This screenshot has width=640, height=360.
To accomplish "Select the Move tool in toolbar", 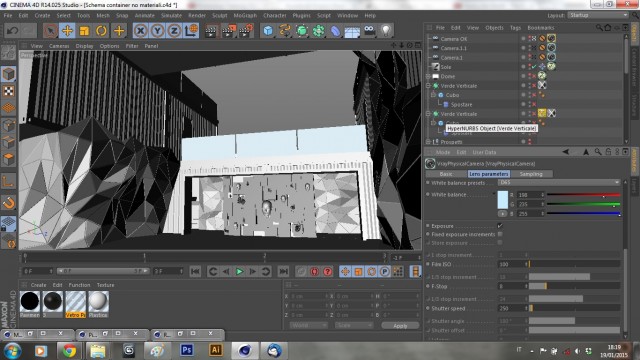I will pos(67,31).
